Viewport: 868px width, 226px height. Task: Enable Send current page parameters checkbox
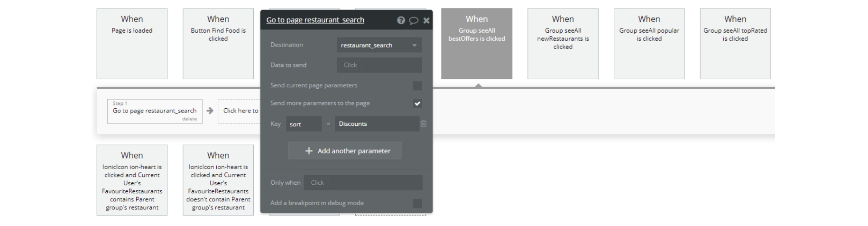click(417, 86)
